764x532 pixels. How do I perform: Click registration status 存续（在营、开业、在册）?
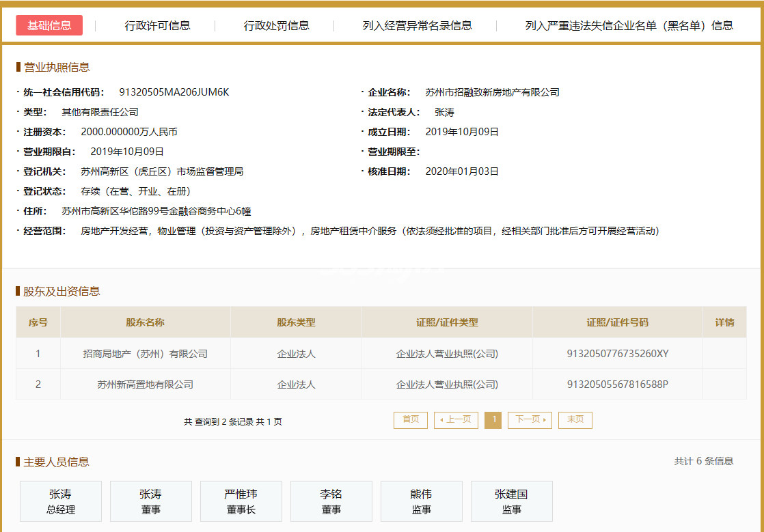click(x=138, y=191)
